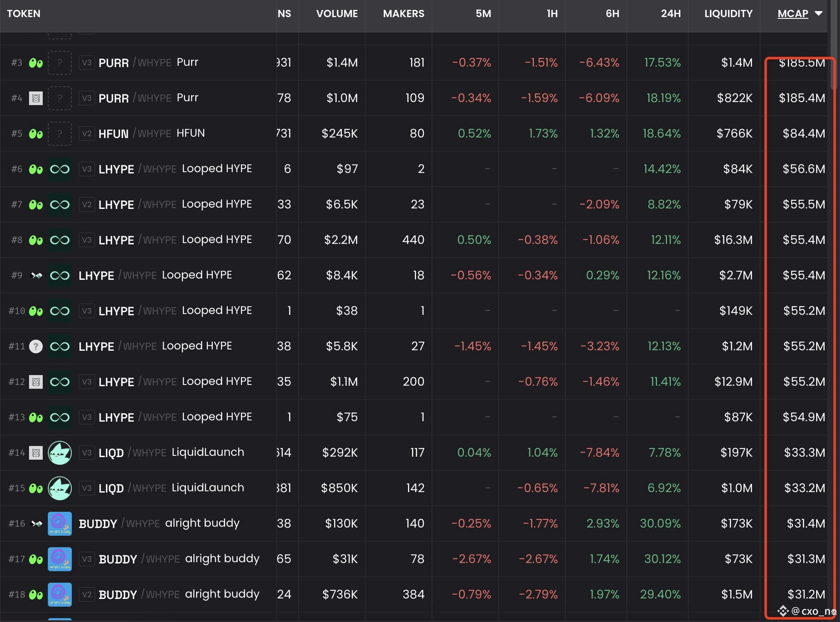Click the vertical scrollbar thumb

point(834,45)
